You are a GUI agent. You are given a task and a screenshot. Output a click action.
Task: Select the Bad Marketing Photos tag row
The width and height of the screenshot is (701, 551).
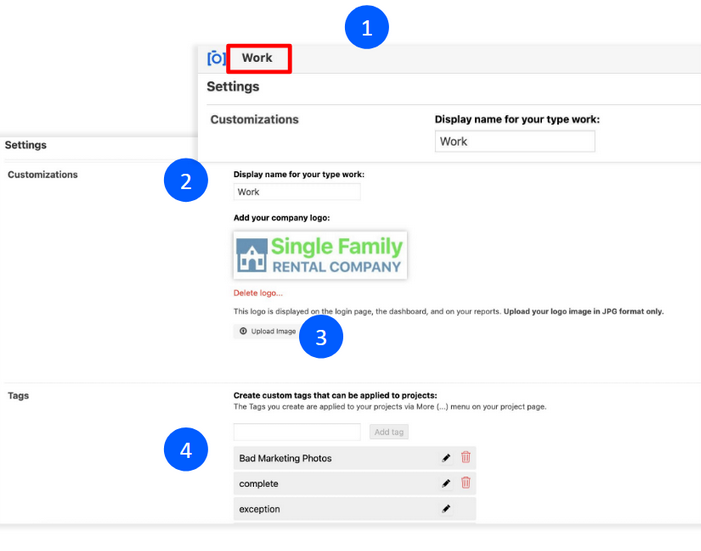tap(330, 458)
